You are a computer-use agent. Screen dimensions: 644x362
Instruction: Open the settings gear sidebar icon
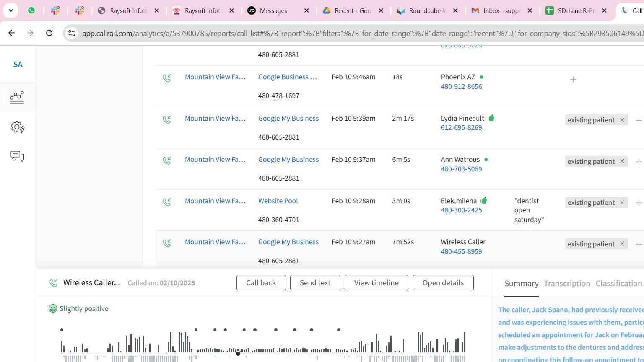click(17, 127)
